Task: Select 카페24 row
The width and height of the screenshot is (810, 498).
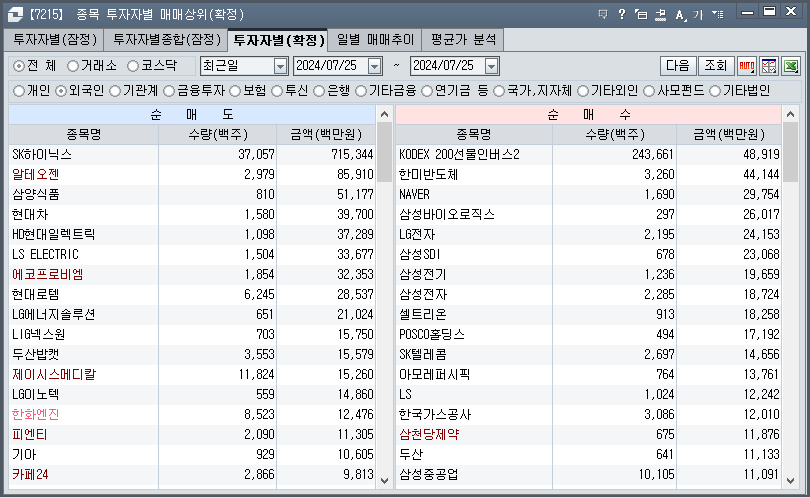Action: click(192, 474)
